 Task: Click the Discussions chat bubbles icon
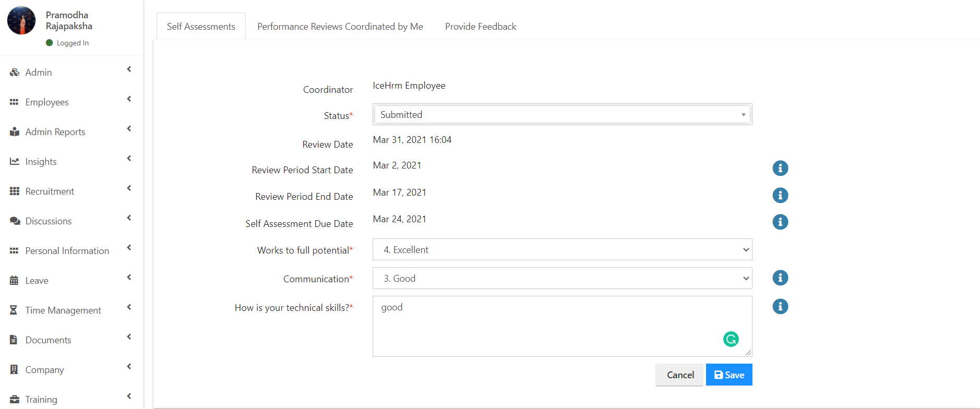(x=15, y=221)
